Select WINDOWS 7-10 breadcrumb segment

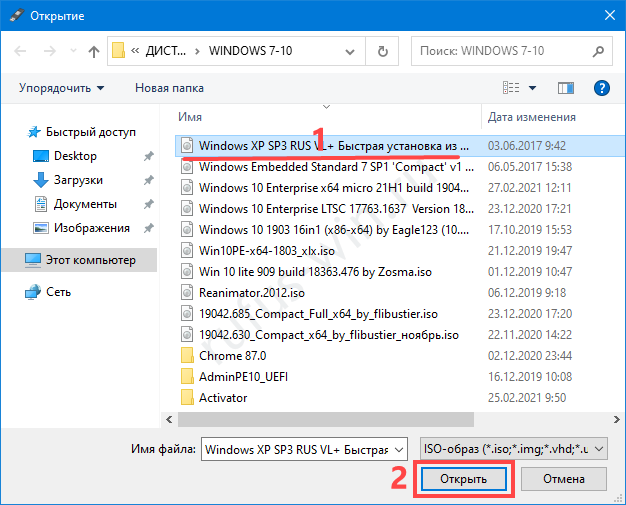pos(250,51)
